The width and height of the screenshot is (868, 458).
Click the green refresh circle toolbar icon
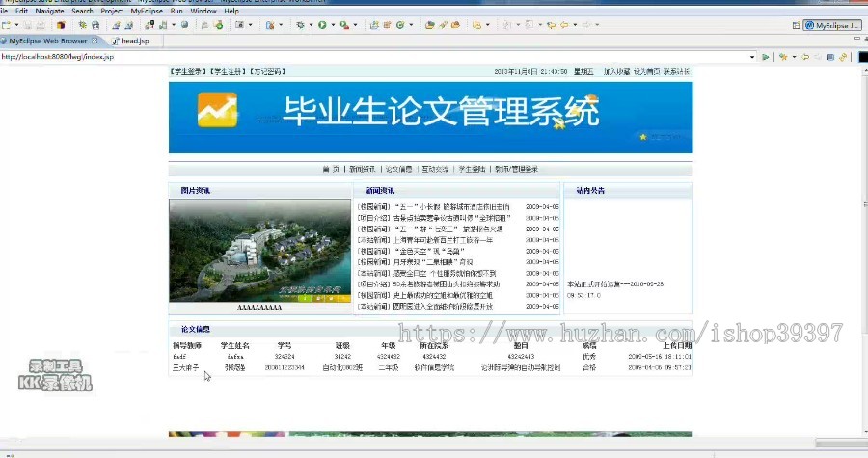[399, 25]
